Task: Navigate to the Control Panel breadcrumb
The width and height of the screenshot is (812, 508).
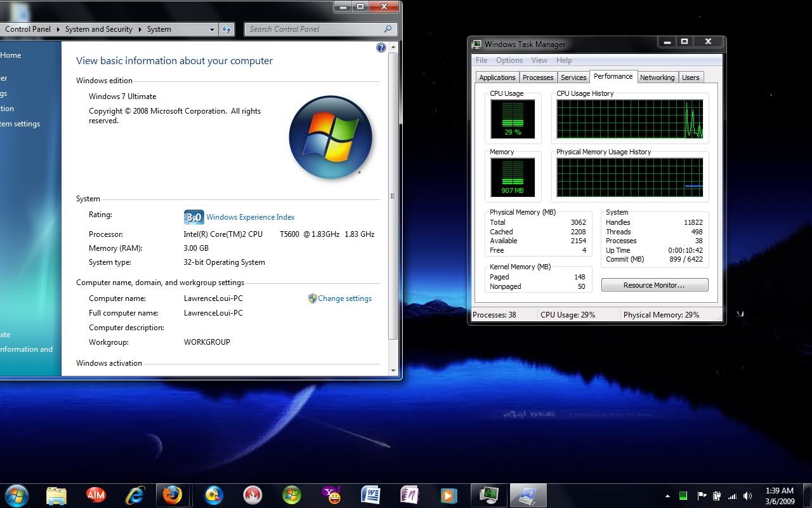Action: [x=28, y=29]
